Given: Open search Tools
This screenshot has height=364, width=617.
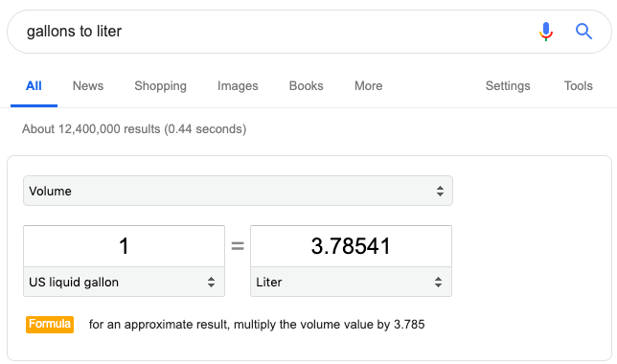Looking at the screenshot, I should [578, 86].
